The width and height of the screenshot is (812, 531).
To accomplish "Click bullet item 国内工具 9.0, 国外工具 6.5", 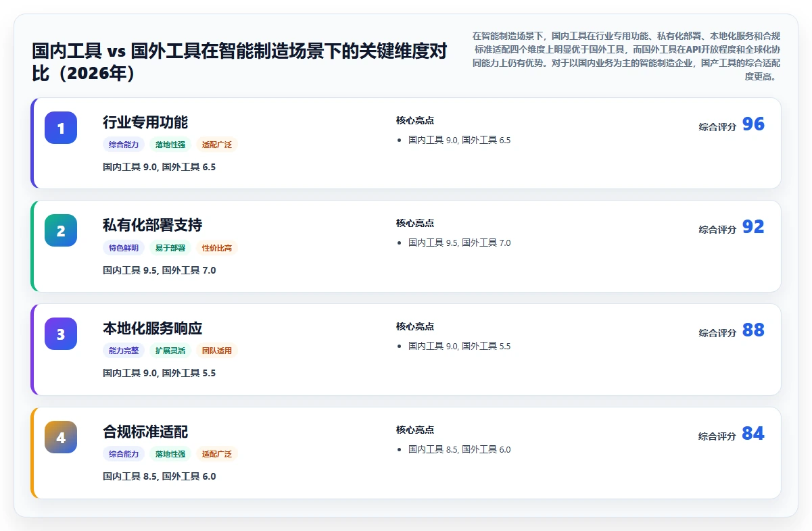I will (x=460, y=140).
